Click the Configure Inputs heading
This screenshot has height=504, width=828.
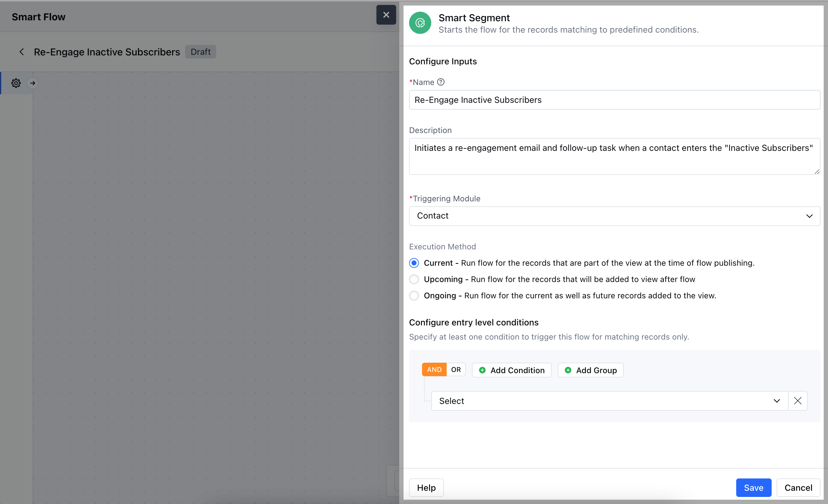pyautogui.click(x=443, y=61)
